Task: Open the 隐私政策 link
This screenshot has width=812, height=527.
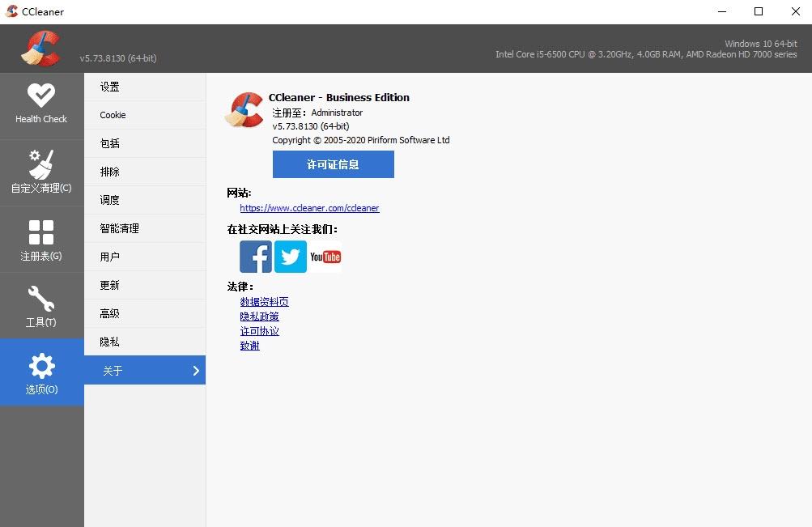Action: click(x=259, y=317)
